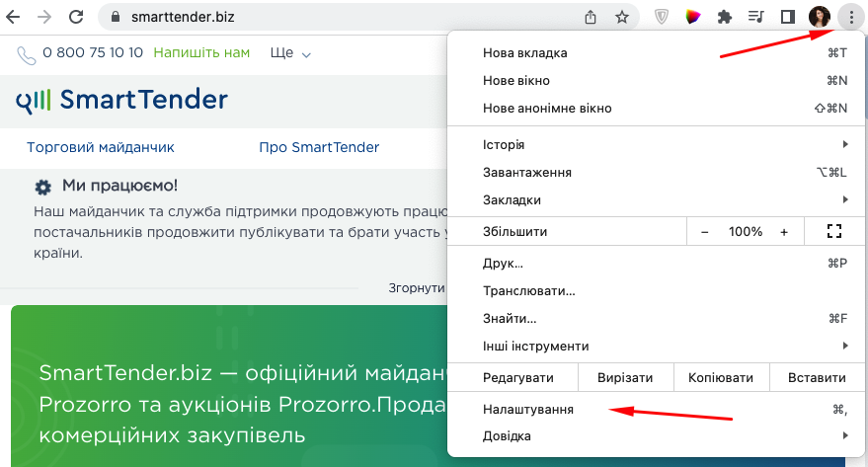Open the media control playlist icon
The width and height of the screenshot is (868, 467).
[x=755, y=17]
